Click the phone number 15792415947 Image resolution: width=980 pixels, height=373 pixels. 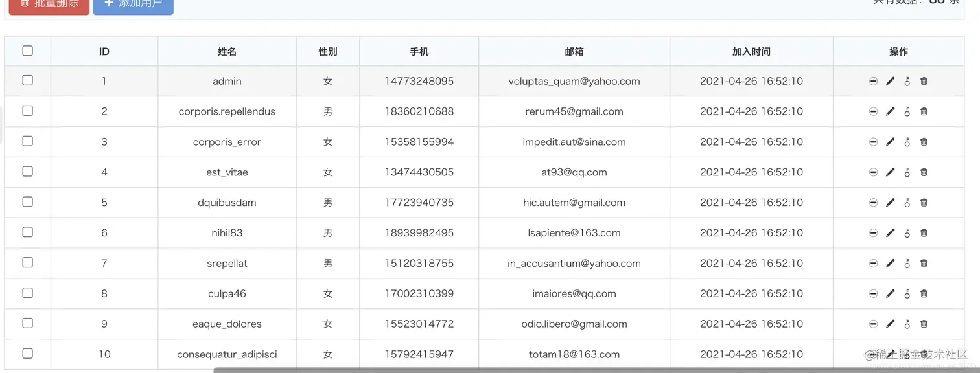tap(419, 355)
